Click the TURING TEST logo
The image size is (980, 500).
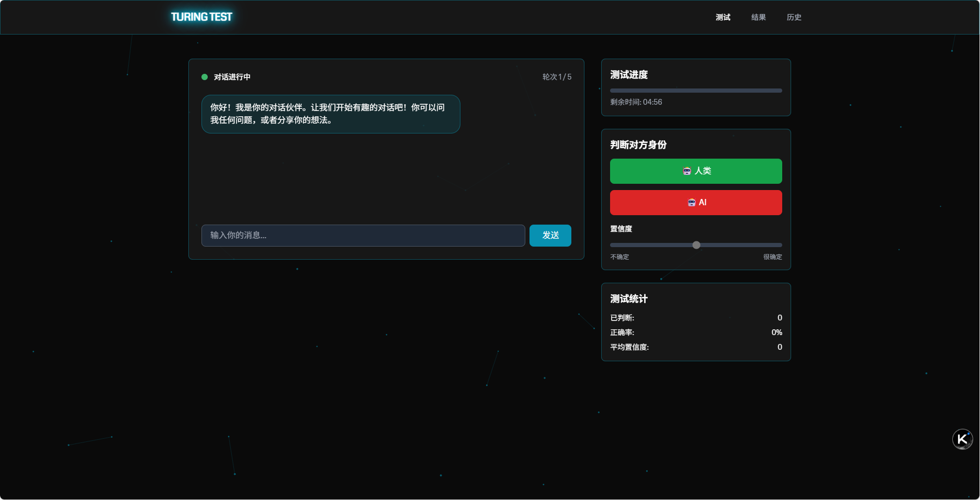[201, 17]
